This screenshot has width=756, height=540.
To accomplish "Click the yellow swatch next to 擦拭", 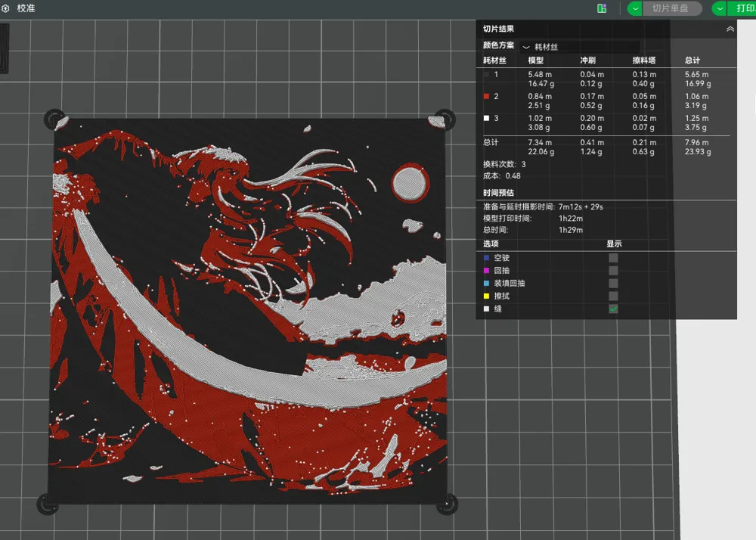I will [x=486, y=296].
